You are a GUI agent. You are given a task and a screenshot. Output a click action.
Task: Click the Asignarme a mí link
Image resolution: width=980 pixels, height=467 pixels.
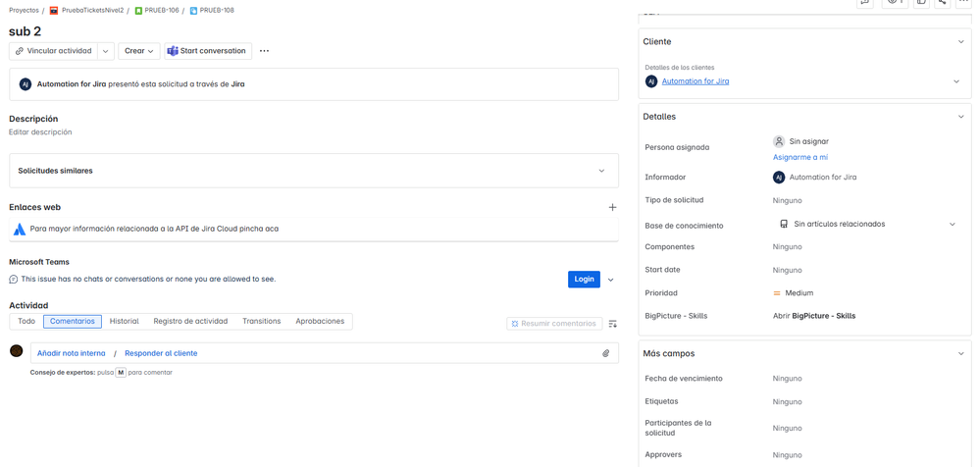tap(800, 158)
